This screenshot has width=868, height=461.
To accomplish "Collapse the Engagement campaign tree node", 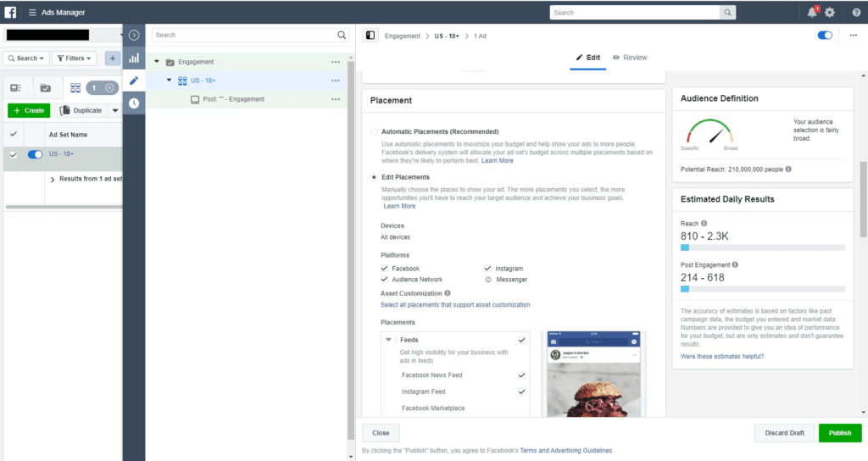I will click(x=157, y=61).
